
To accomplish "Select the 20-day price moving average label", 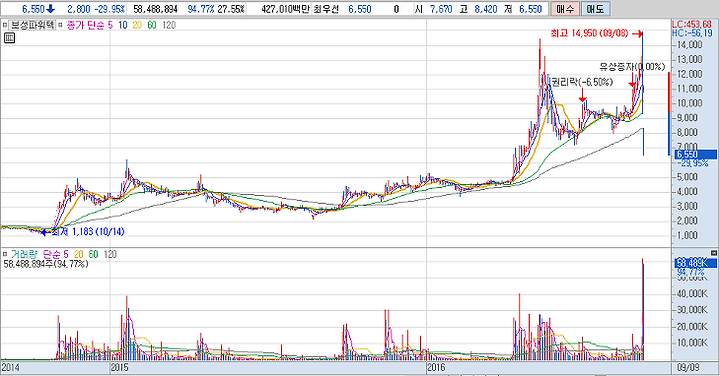I will [x=137, y=25].
